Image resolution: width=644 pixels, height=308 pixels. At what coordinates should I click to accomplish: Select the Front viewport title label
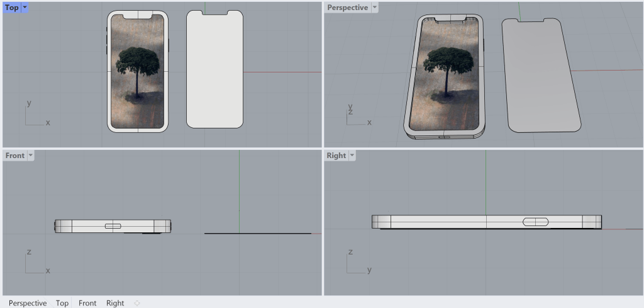(15, 156)
